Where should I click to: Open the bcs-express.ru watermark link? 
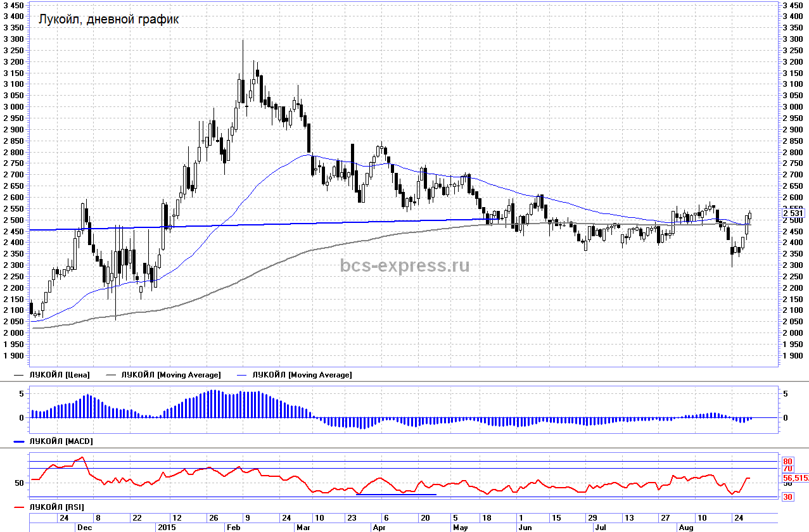(x=405, y=265)
